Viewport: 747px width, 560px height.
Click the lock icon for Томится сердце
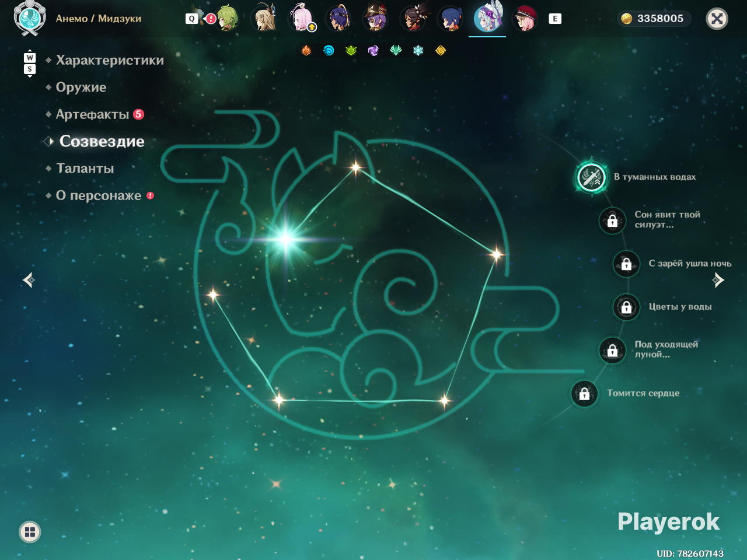pyautogui.click(x=584, y=394)
